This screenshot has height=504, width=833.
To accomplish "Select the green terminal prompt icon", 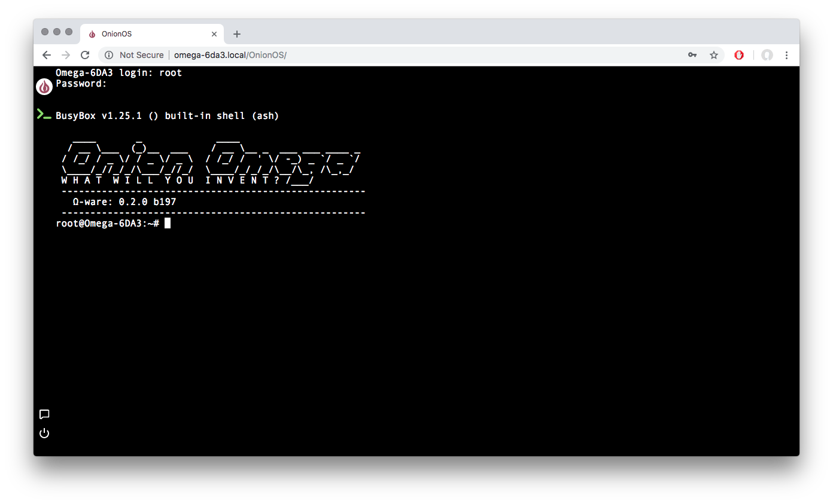I will click(42, 114).
